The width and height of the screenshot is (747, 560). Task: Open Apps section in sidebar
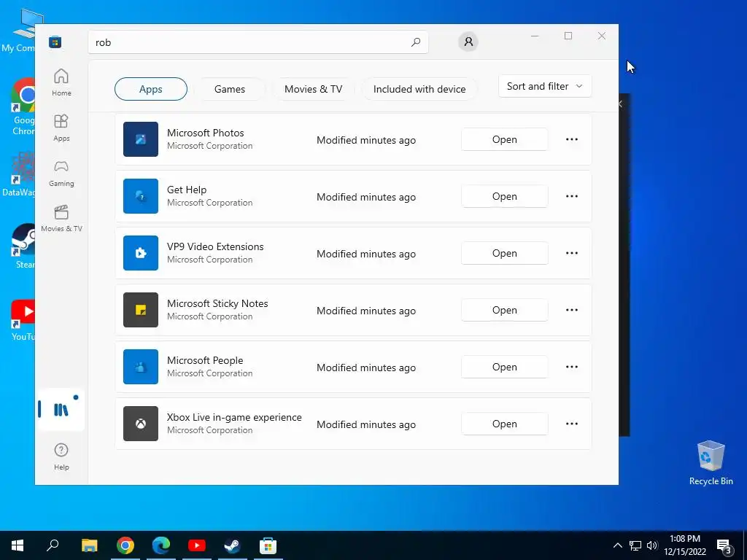[61, 128]
